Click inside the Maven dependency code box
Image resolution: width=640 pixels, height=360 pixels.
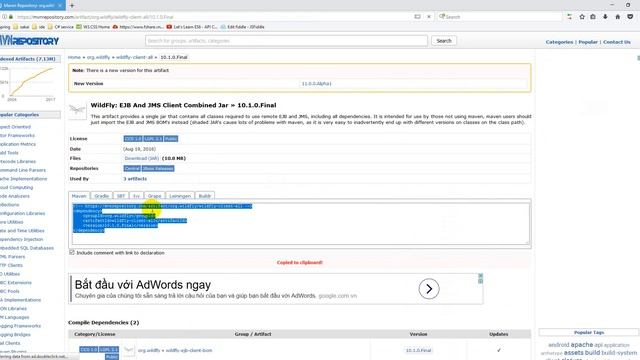300,224
